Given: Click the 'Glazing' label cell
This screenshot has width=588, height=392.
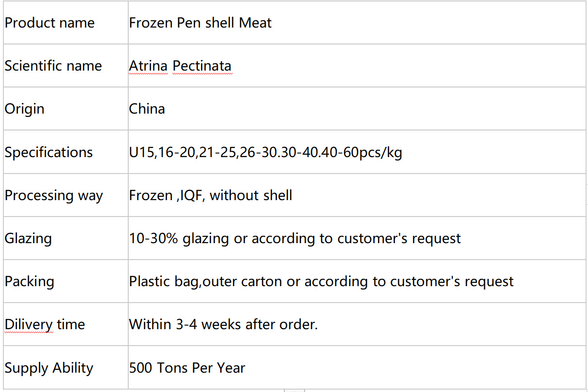Looking at the screenshot, I should [65, 238].
